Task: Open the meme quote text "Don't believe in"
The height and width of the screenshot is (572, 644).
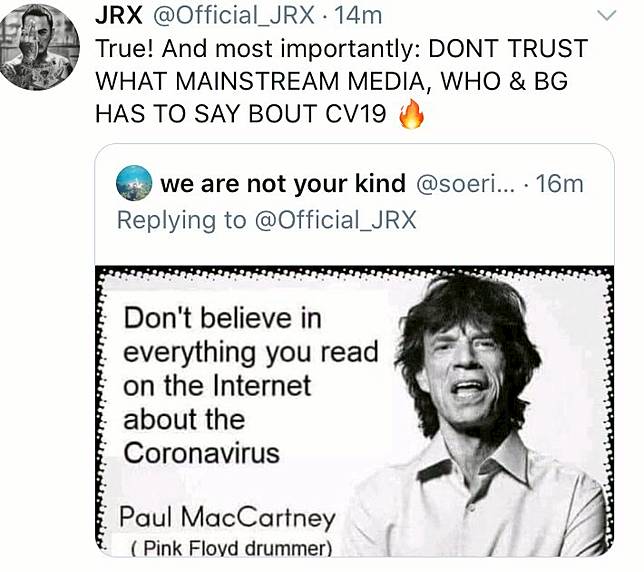Action: click(x=224, y=318)
